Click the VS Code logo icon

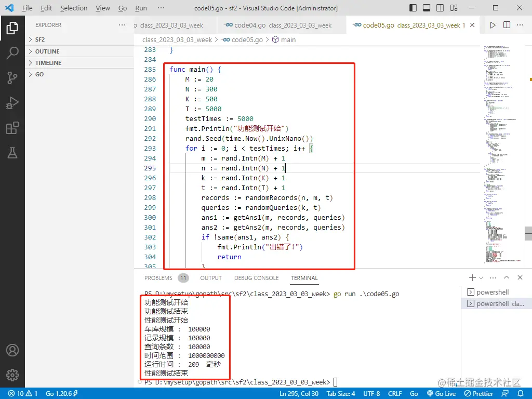[9, 8]
